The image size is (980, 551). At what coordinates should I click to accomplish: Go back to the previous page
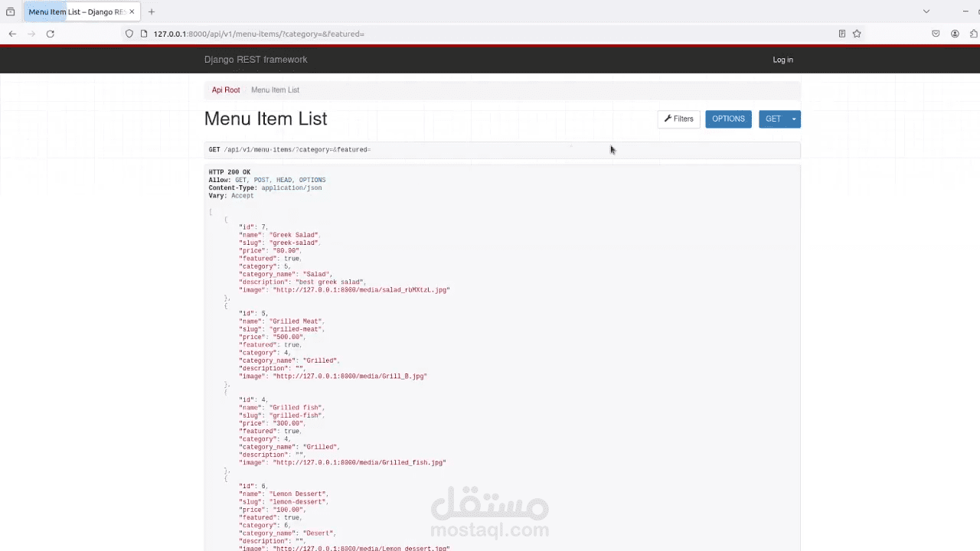[12, 34]
